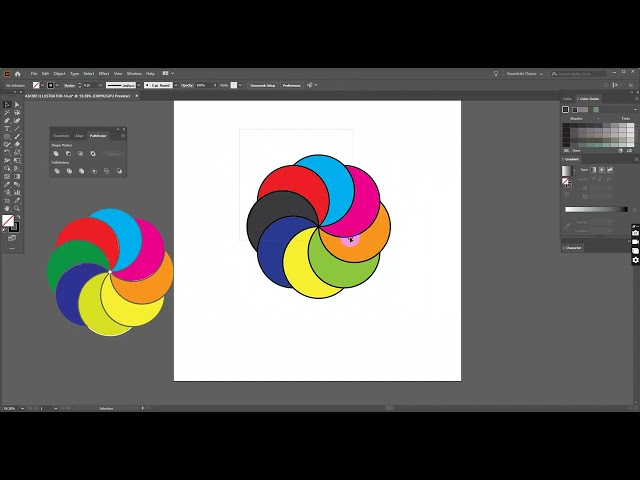This screenshot has width=640, height=480.
Task: Select the Direct Selection tool
Action: point(17,104)
